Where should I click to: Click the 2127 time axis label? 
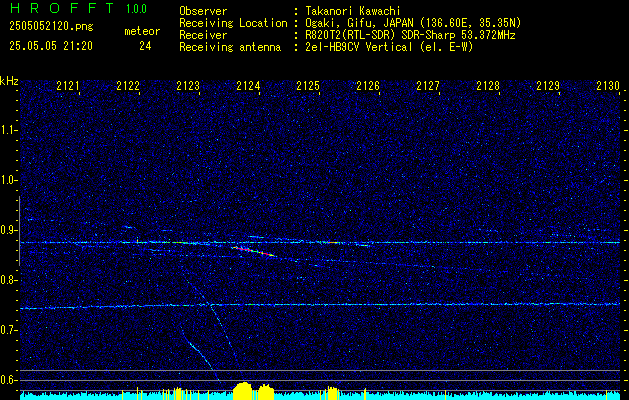(428, 86)
